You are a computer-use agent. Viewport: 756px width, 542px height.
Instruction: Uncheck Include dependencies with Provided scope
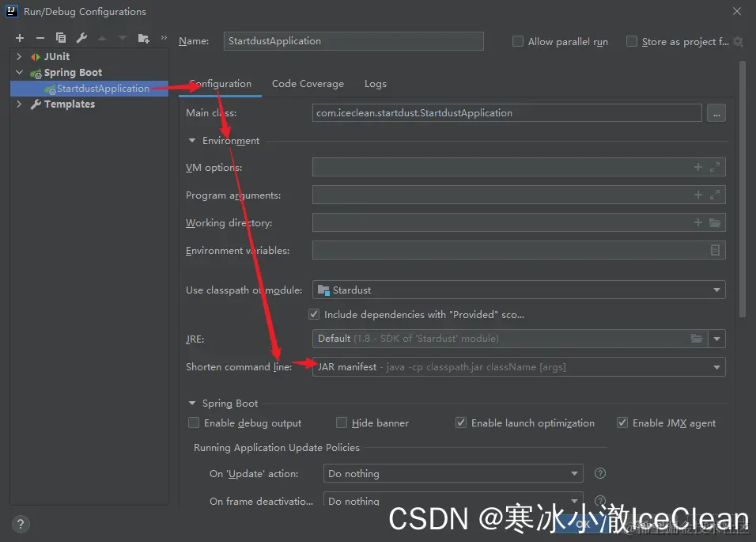[x=314, y=314]
